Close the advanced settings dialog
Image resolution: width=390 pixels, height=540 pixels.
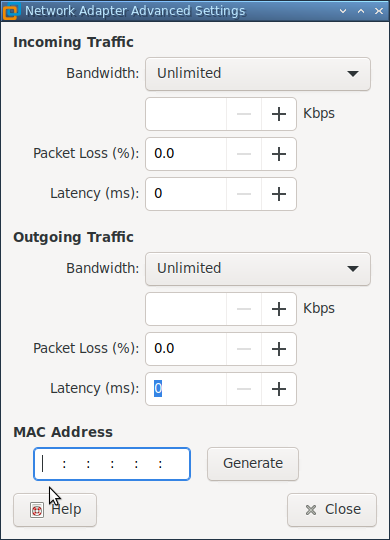click(x=332, y=510)
